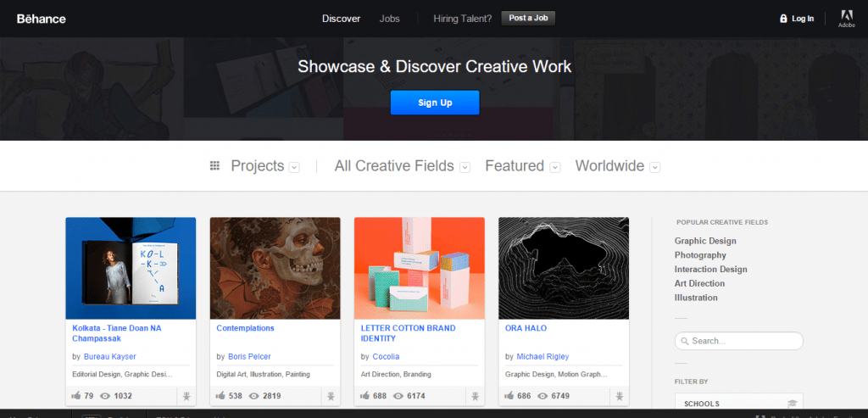Image resolution: width=868 pixels, height=418 pixels.
Task: Open the orange packaging boxes thumbnail
Action: click(x=420, y=269)
